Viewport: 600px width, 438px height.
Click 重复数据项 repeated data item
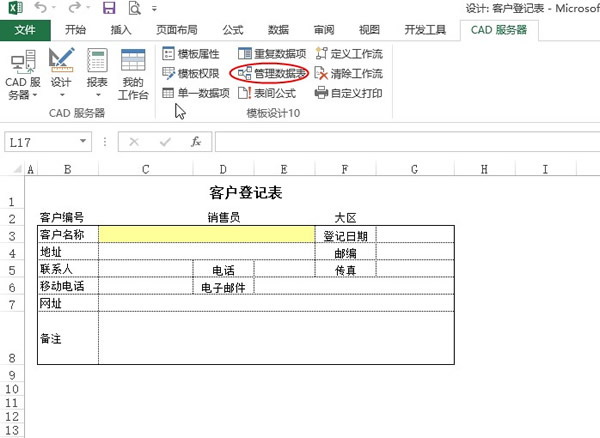click(272, 54)
